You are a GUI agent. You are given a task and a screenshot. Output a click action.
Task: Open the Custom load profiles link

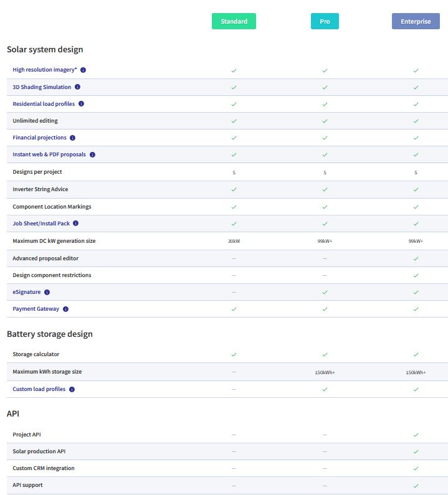[39, 389]
